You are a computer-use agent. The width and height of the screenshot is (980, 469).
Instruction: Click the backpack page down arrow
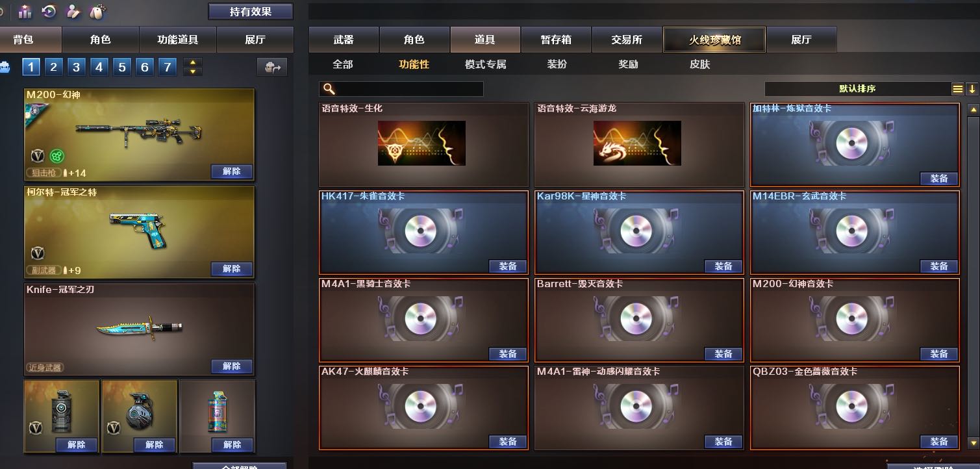pos(193,71)
